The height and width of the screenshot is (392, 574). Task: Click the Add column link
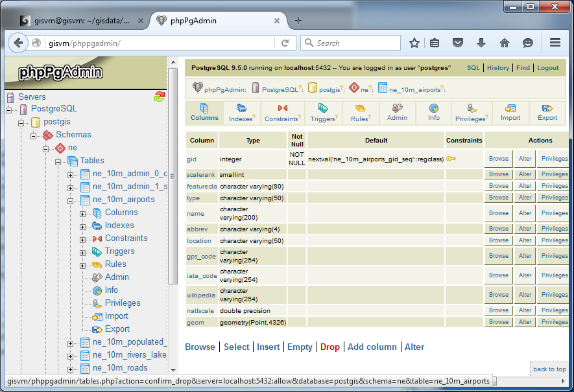(x=372, y=347)
